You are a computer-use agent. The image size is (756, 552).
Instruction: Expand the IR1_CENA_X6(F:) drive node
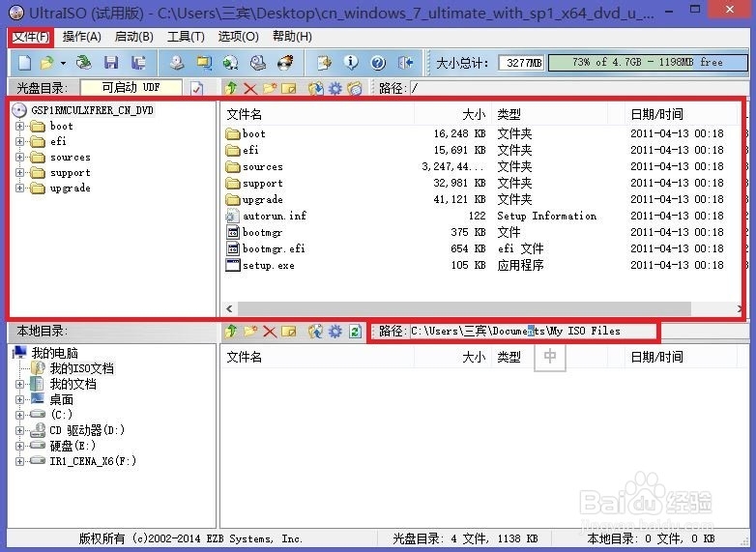click(19, 461)
